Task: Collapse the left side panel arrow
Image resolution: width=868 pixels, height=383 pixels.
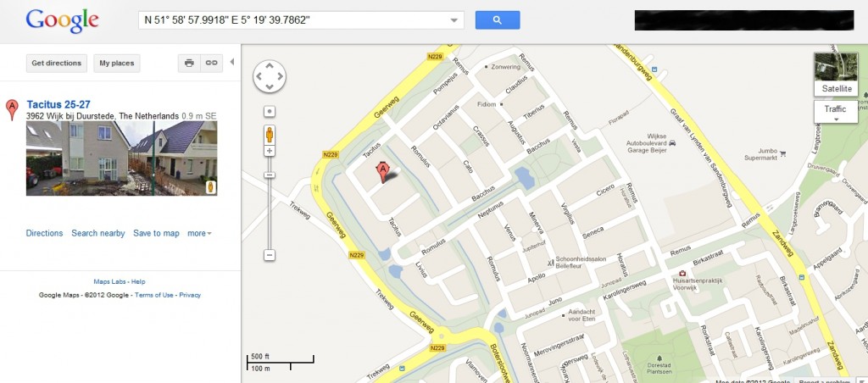Action: [232, 62]
